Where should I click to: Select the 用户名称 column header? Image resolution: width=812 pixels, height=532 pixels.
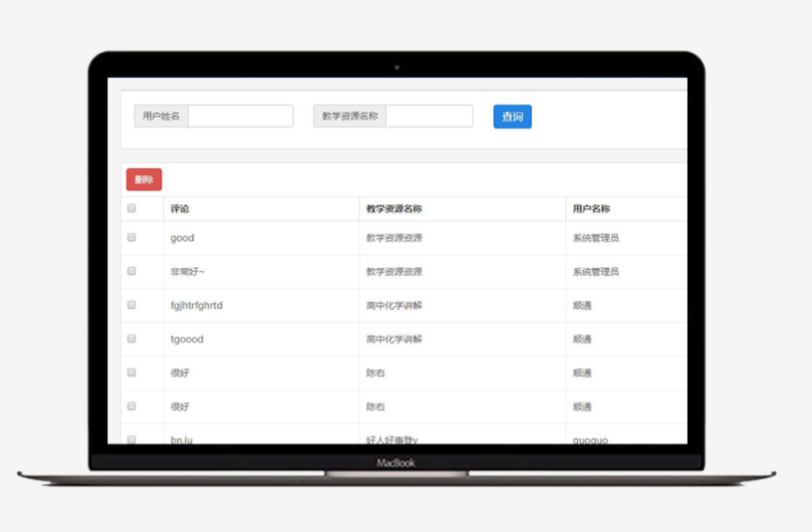point(591,209)
